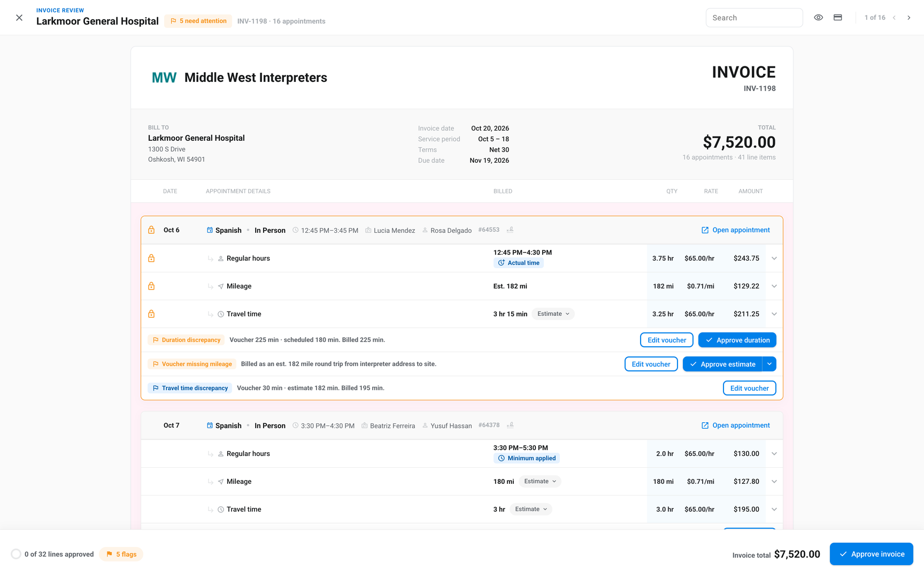Expand the $129.22 Mileage line
Image resolution: width=924 pixels, height=578 pixels.
tap(774, 286)
